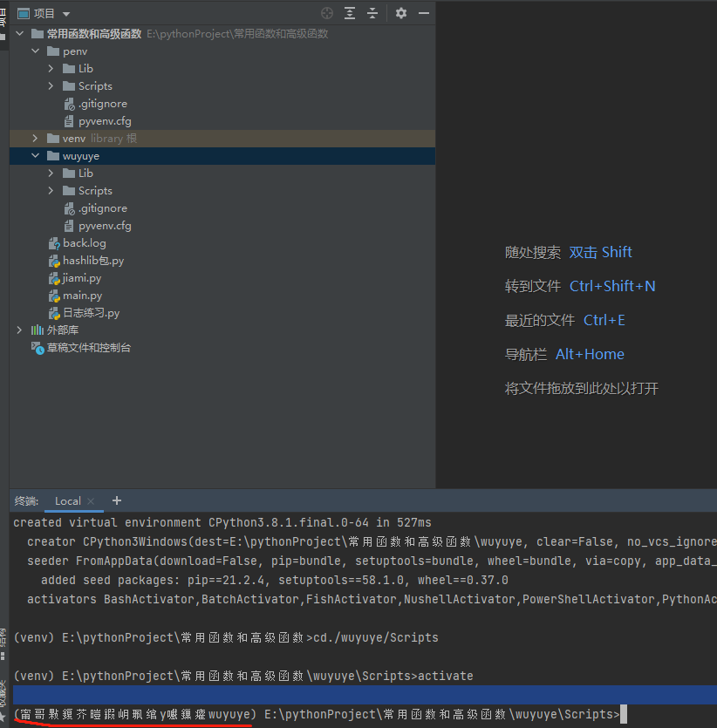Click the 项目 panel title
The width and height of the screenshot is (717, 728).
click(x=44, y=13)
